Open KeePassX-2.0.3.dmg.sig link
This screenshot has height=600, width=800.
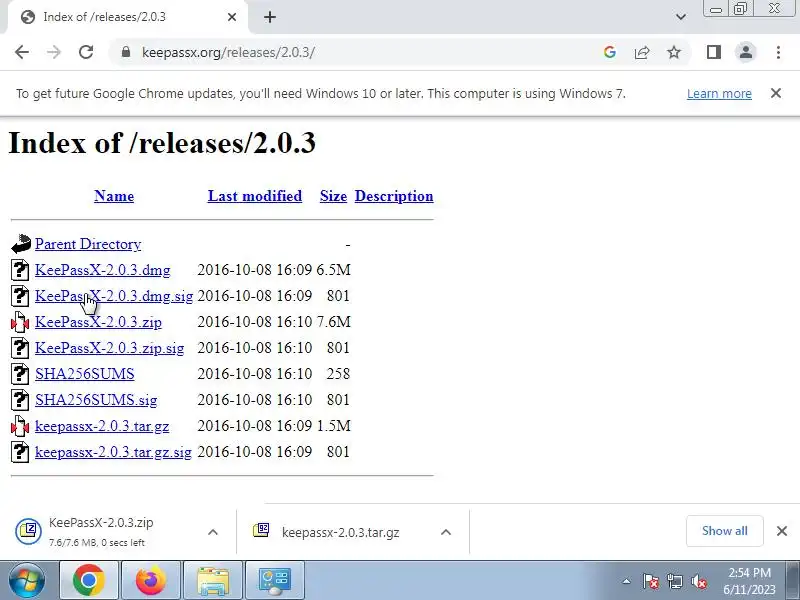click(114, 296)
